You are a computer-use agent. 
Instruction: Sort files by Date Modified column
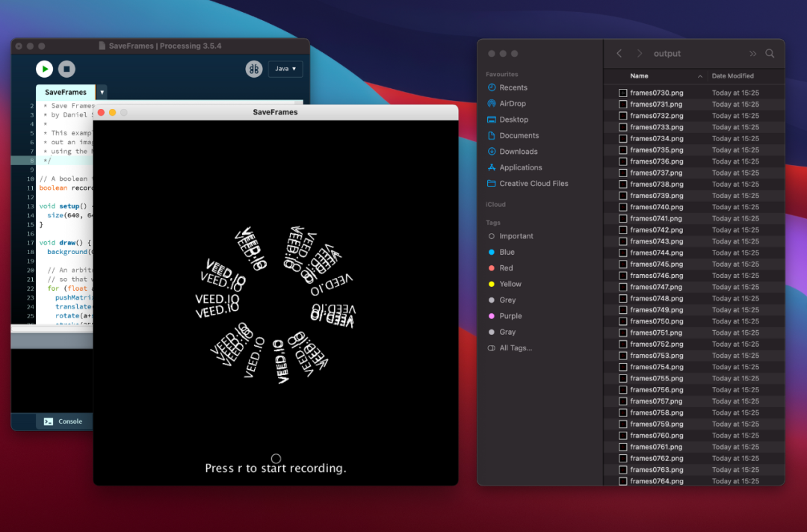pos(732,76)
